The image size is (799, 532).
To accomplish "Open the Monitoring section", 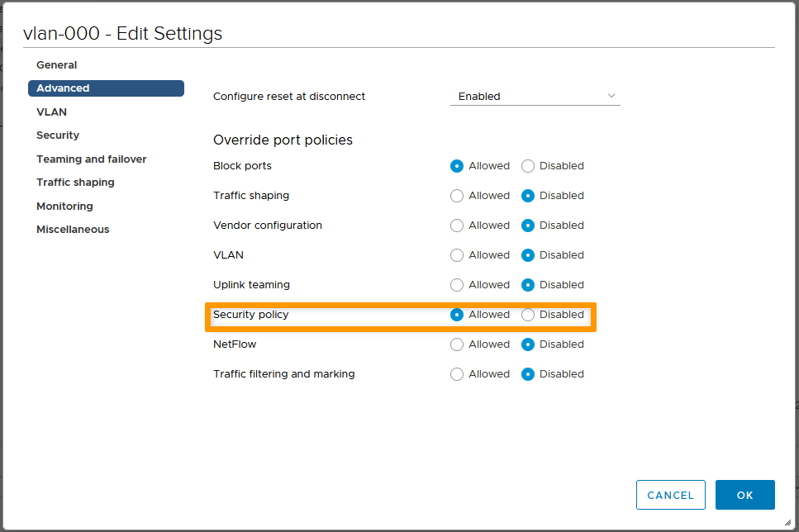I will pyautogui.click(x=64, y=207).
